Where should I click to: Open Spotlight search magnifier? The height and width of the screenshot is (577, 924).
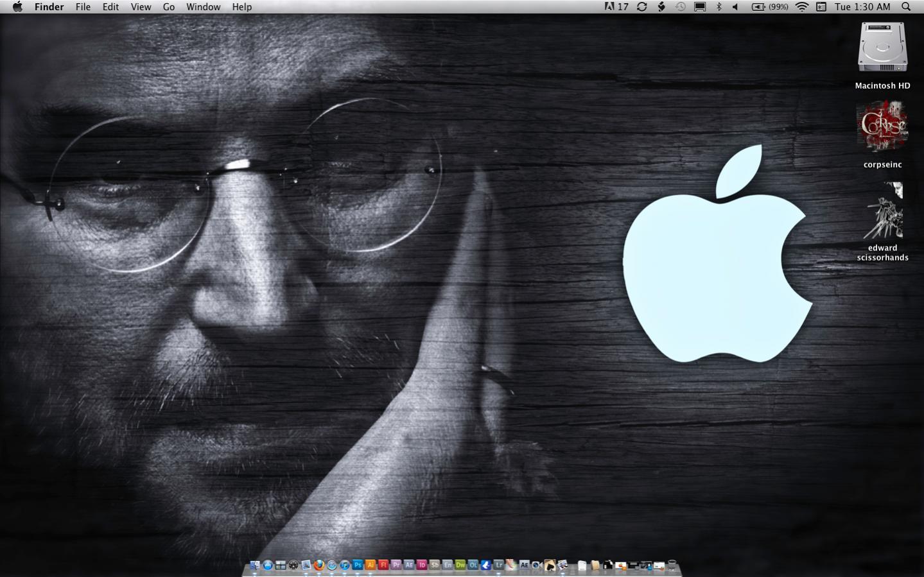(x=906, y=6)
